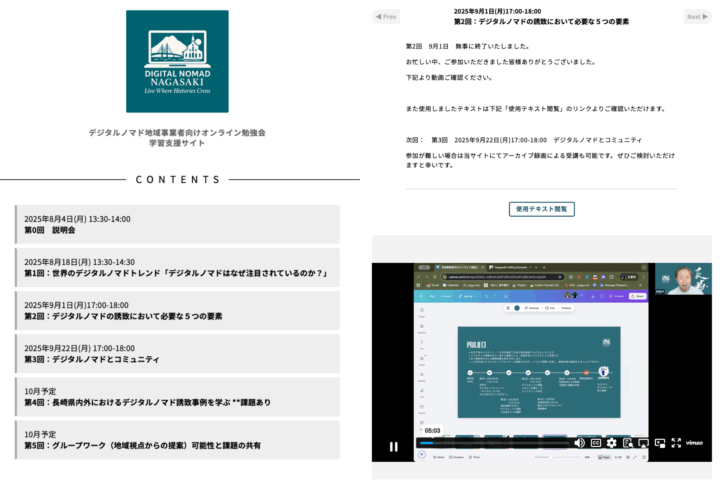Open the 使用テキスト閲覧 button
Screen dimensions: 720x480
coord(541,209)
